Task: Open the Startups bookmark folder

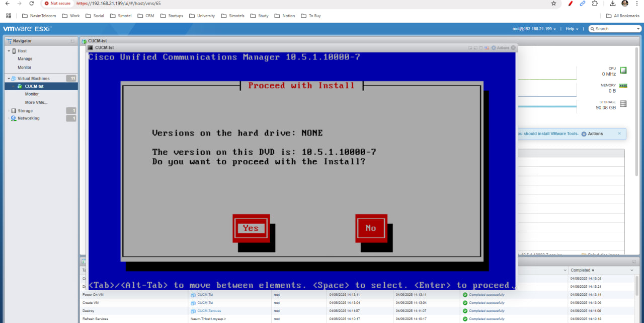Action: click(172, 16)
